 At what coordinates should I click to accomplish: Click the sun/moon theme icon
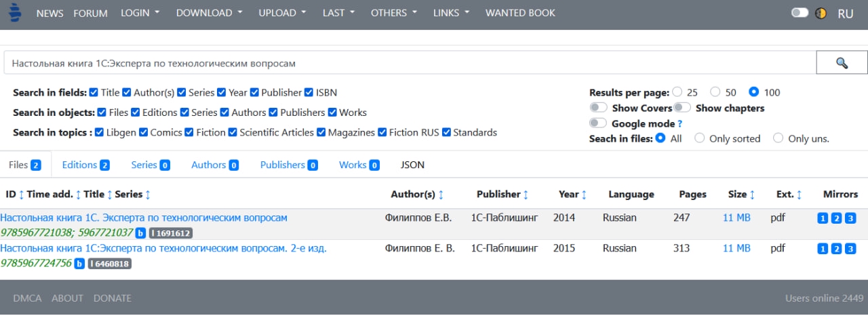click(821, 13)
